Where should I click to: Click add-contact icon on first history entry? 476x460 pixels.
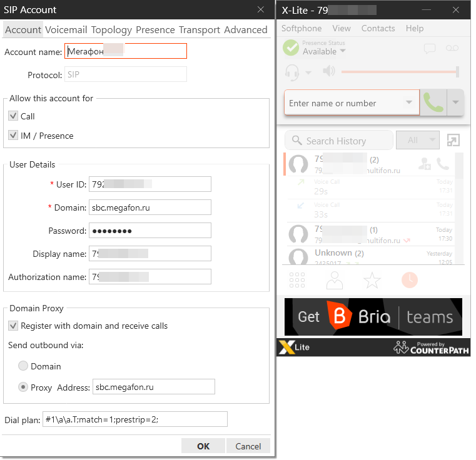pyautogui.click(x=424, y=164)
